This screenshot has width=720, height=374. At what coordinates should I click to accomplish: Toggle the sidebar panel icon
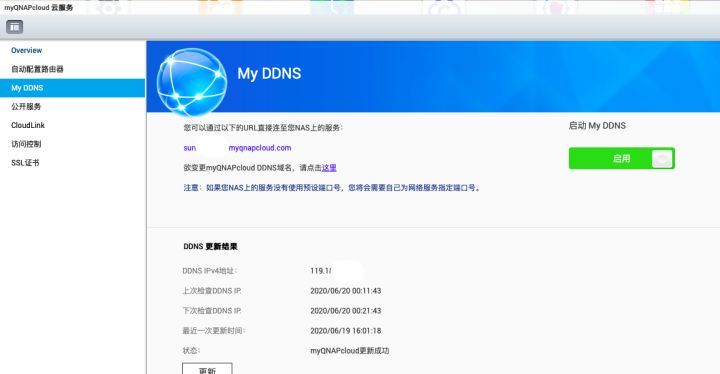click(x=14, y=27)
